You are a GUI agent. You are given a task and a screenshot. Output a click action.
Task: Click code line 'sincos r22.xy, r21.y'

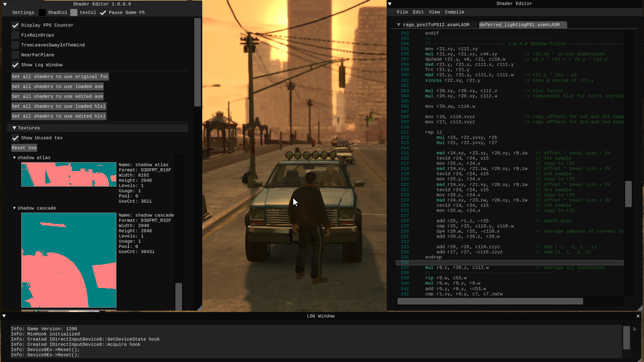(453, 80)
